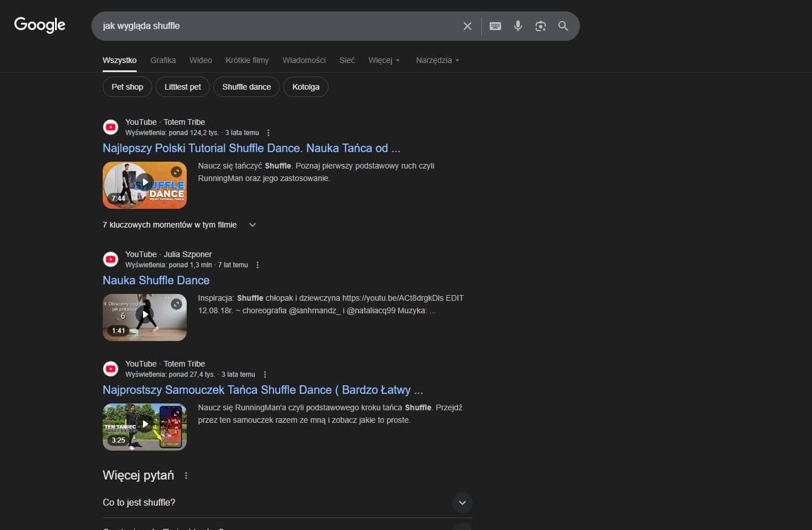Open the Nauka Shuffle Dance link
The width and height of the screenshot is (812, 530).
[x=156, y=280]
